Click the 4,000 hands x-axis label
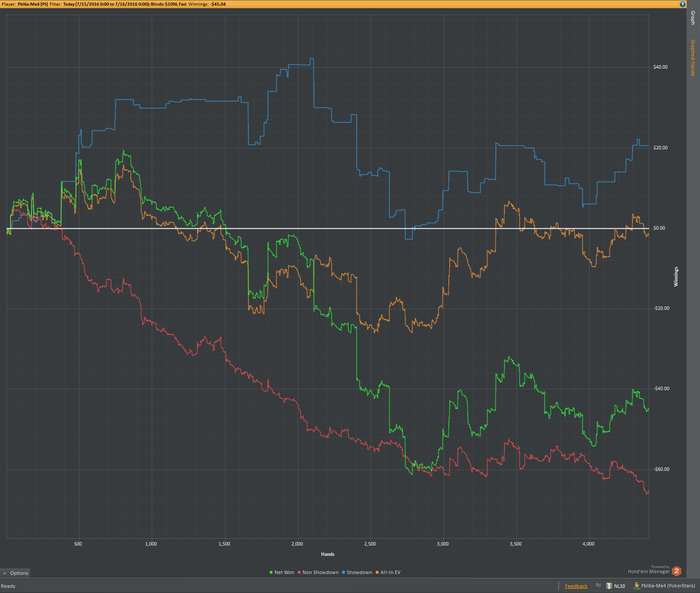 click(589, 544)
